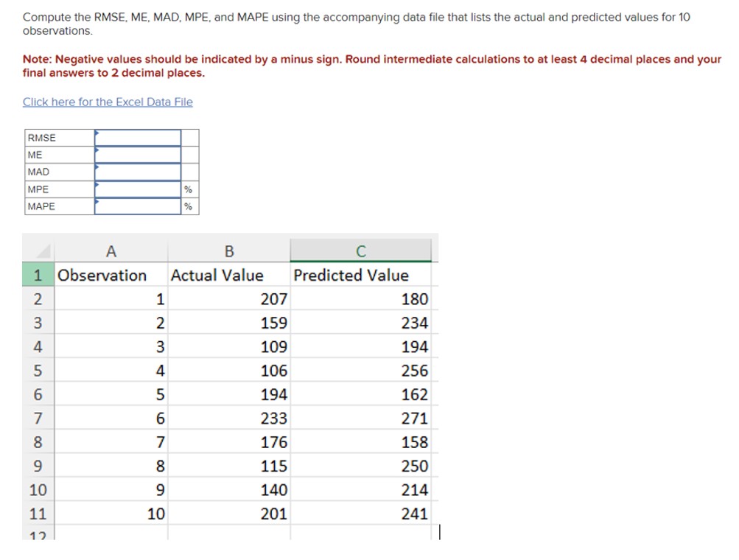Select the ME answer input box

(x=136, y=154)
